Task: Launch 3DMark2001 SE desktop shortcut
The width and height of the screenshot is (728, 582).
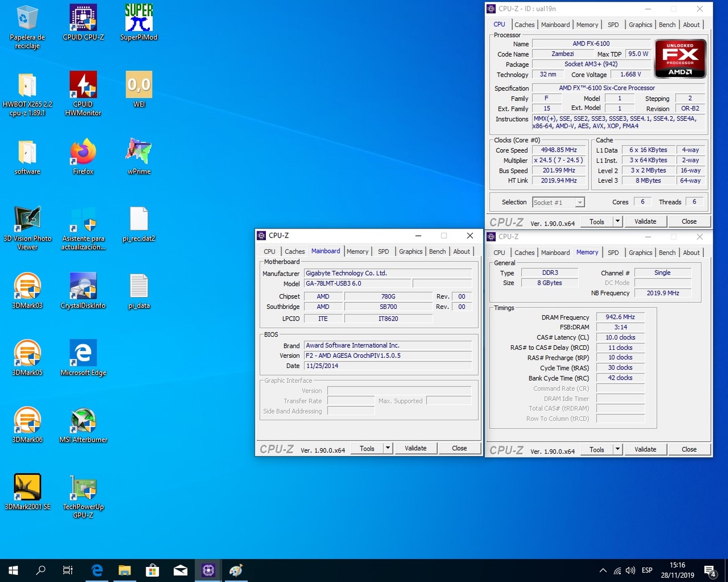Action: click(27, 492)
